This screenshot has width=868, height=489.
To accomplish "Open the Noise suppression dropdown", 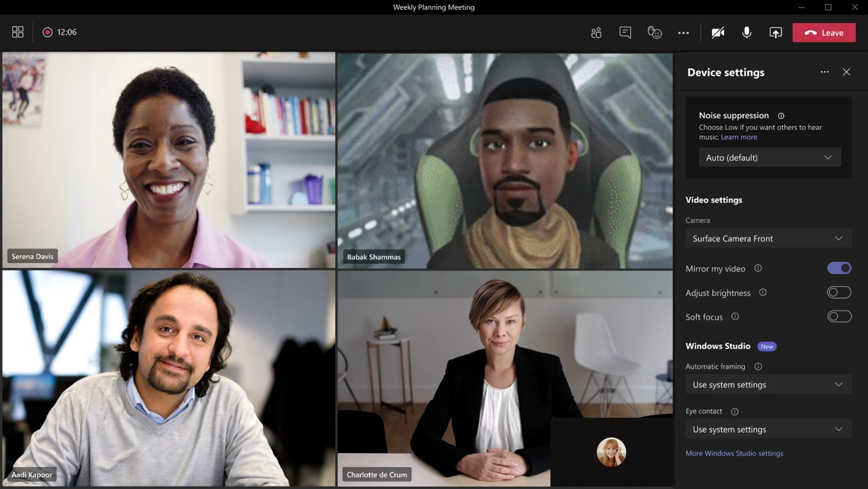I will coord(769,157).
